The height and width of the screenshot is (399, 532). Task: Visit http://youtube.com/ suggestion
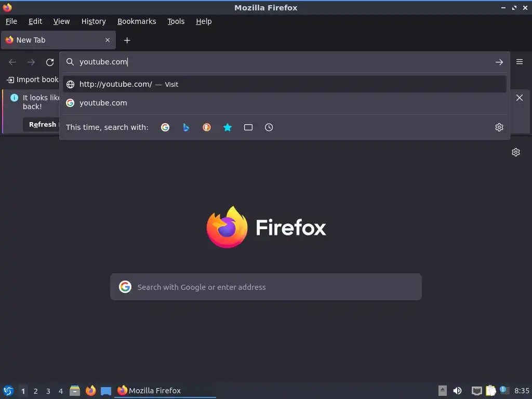[284, 84]
